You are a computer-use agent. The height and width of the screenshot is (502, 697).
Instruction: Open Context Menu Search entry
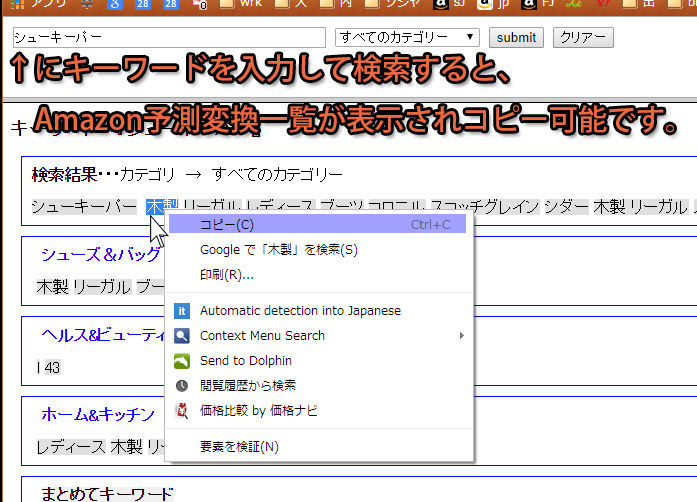(317, 335)
